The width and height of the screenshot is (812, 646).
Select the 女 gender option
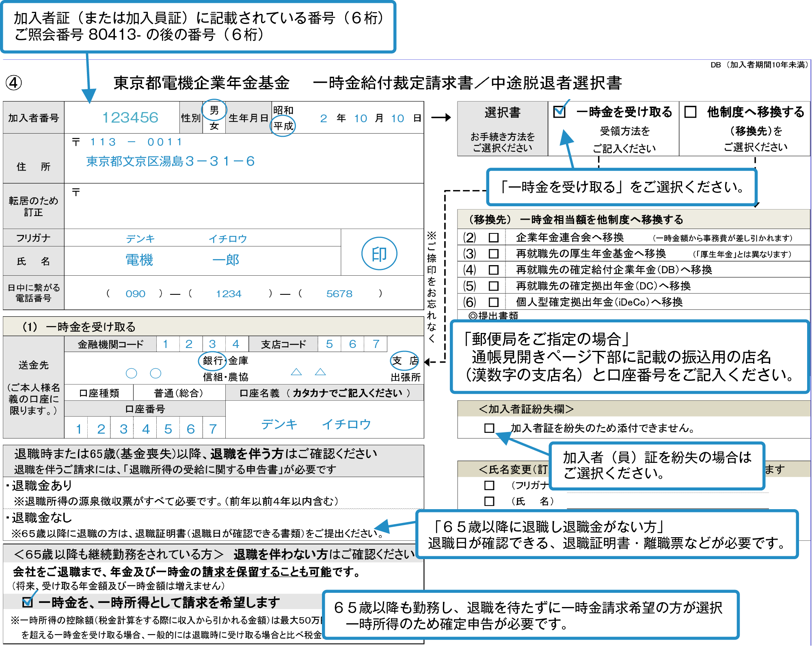214,126
